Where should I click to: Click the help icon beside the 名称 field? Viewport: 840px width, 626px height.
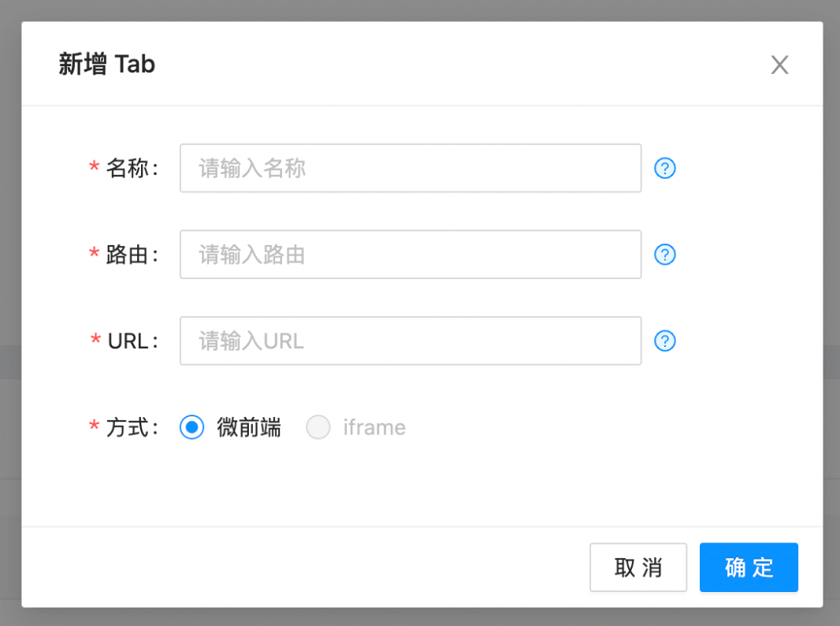[x=665, y=168]
